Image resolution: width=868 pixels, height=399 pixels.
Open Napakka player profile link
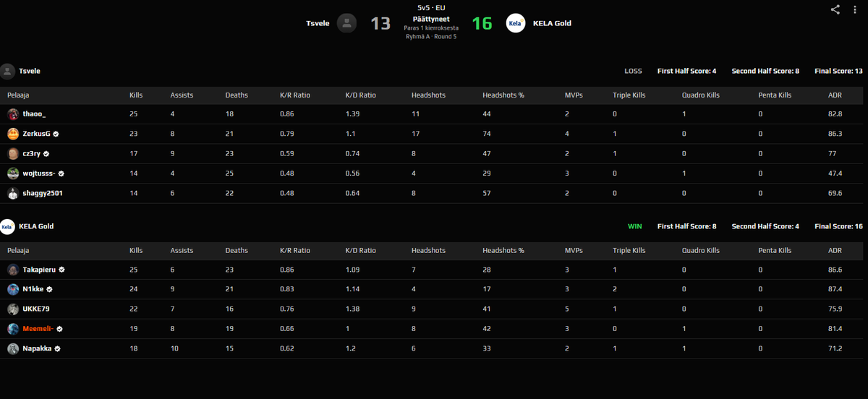point(37,348)
